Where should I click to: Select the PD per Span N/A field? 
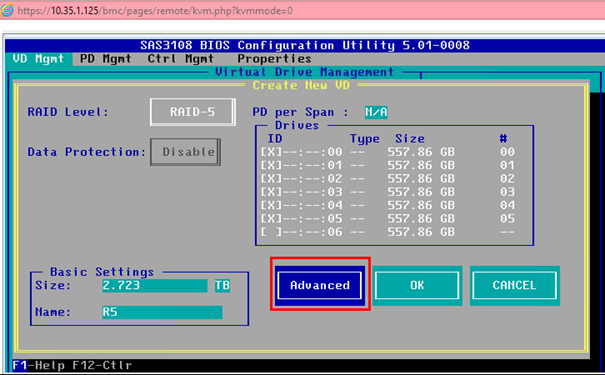376,112
